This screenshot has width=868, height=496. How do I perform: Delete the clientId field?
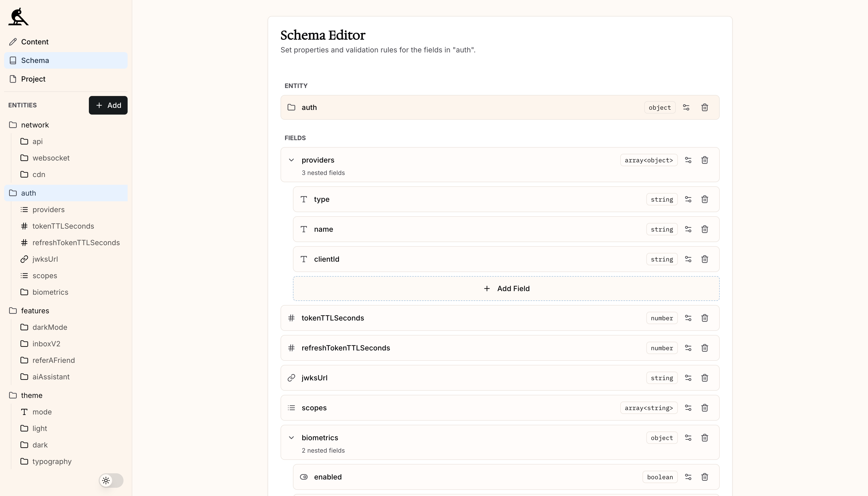pos(705,259)
